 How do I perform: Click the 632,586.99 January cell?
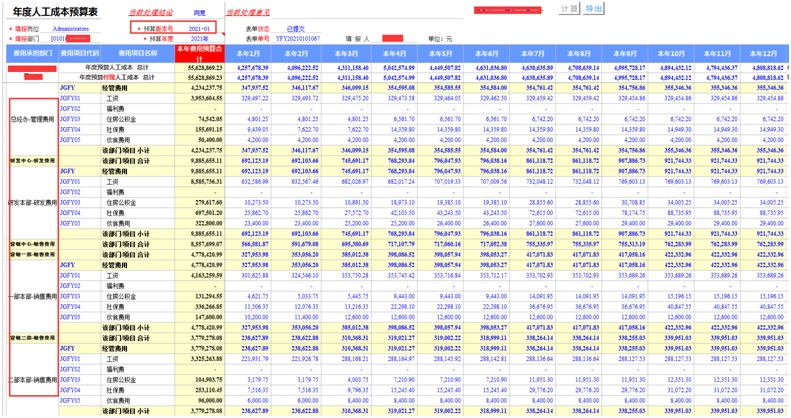click(x=248, y=182)
